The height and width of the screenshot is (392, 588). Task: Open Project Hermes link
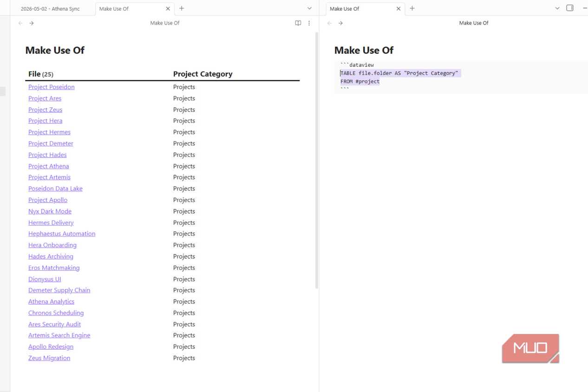click(x=49, y=132)
